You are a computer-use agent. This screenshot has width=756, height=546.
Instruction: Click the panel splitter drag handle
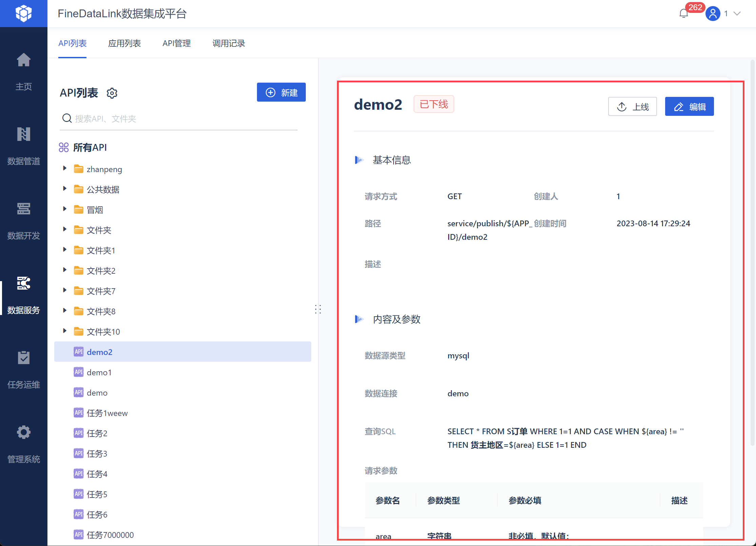tap(318, 309)
